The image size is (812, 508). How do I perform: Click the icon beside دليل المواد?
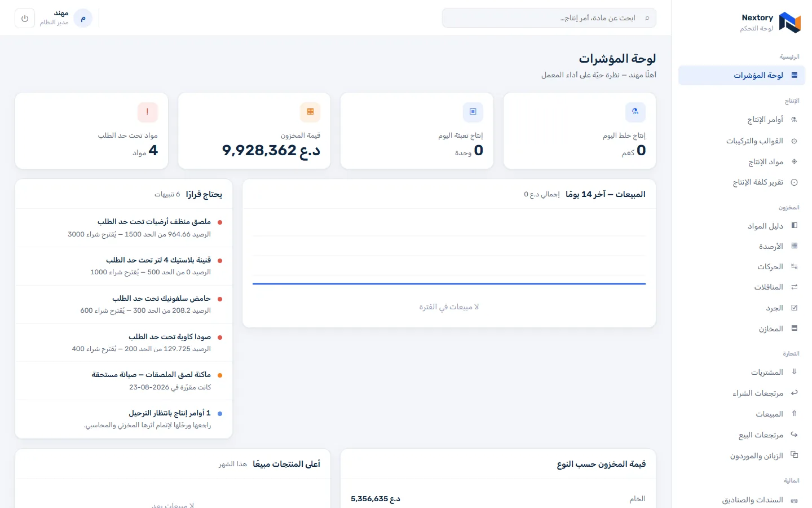[x=794, y=226]
